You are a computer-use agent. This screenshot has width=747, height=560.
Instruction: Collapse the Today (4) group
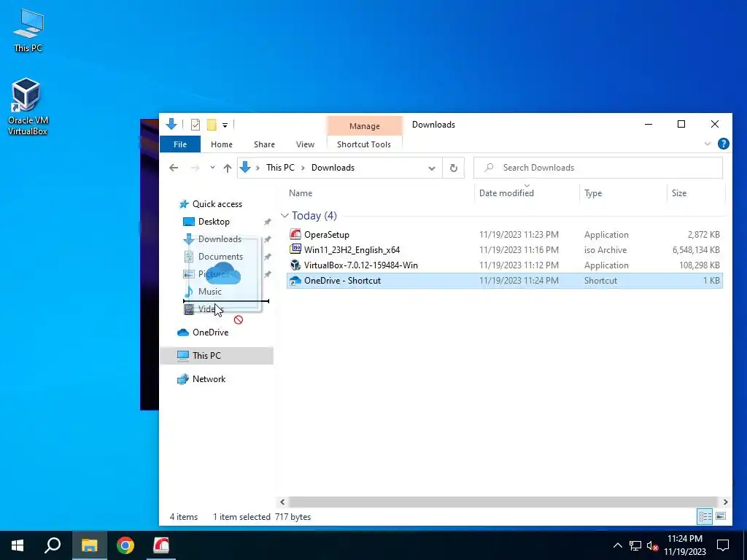pos(285,216)
